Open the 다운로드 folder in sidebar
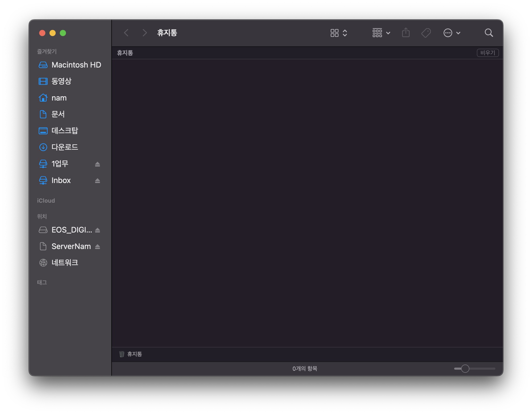 click(x=65, y=147)
